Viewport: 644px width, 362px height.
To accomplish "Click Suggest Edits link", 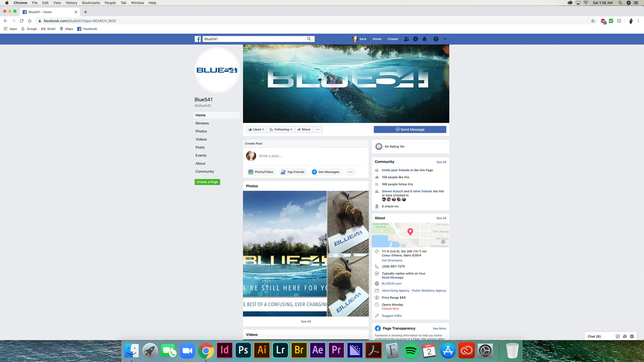I will pyautogui.click(x=392, y=316).
